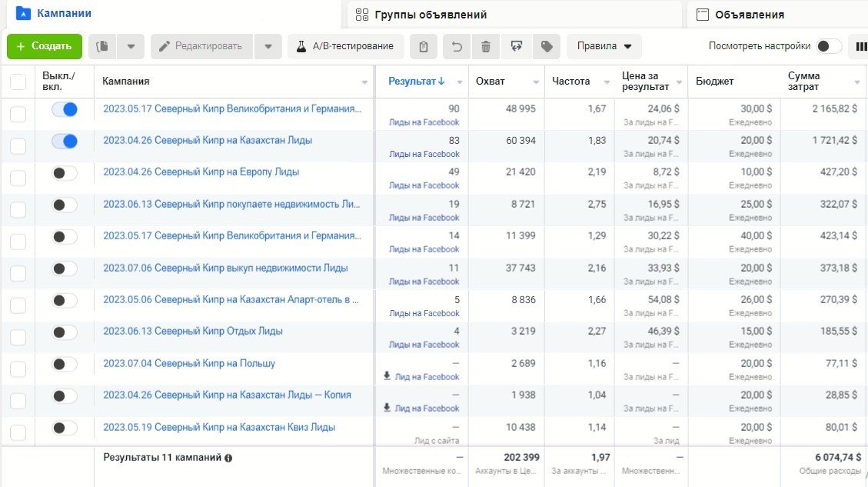Open the columns layout icon at right
This screenshot has height=487, width=868.
861,46
